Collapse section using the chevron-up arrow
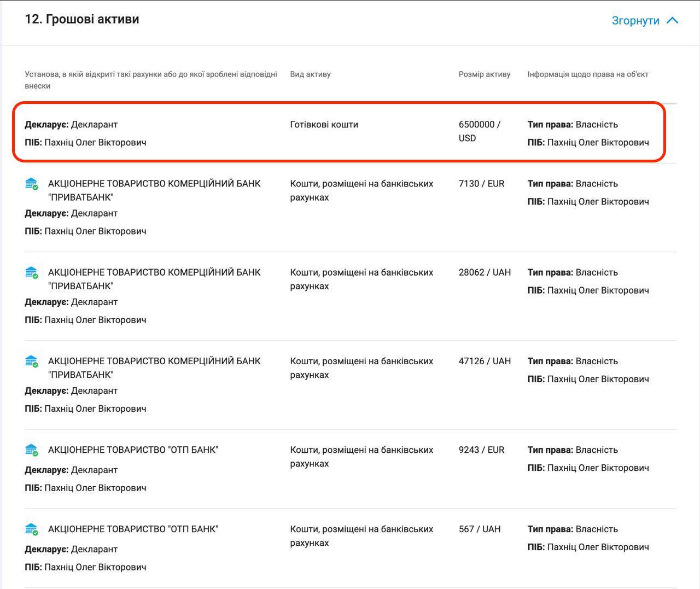Screen dimensions: 700x589 point(673,21)
